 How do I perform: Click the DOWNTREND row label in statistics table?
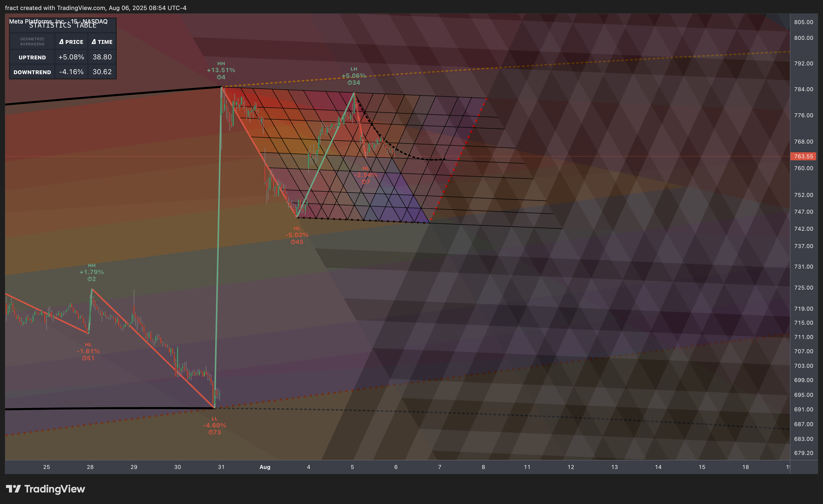click(32, 72)
